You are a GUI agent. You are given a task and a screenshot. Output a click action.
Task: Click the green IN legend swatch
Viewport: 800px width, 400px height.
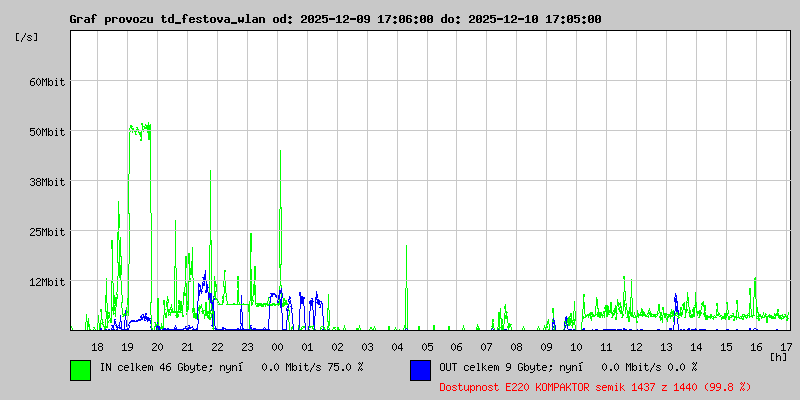[x=80, y=369]
